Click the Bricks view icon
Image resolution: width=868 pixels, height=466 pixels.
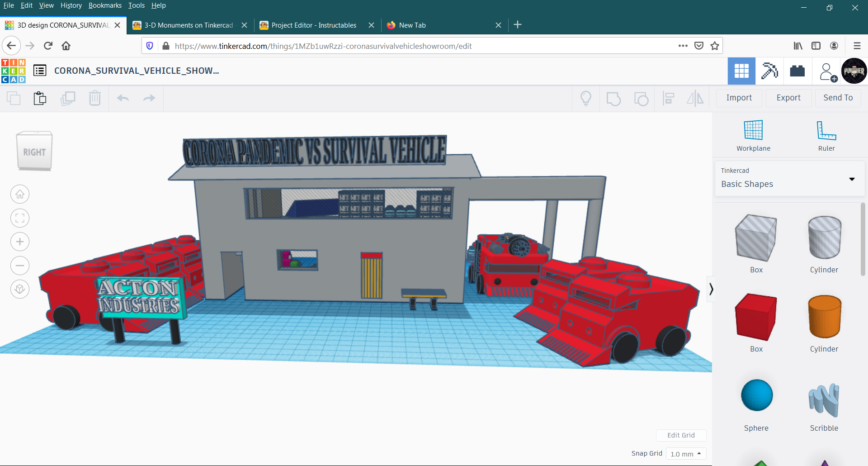click(x=797, y=71)
